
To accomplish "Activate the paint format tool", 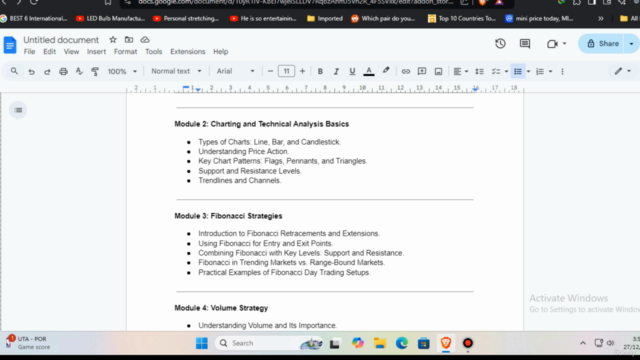I will tap(95, 71).
